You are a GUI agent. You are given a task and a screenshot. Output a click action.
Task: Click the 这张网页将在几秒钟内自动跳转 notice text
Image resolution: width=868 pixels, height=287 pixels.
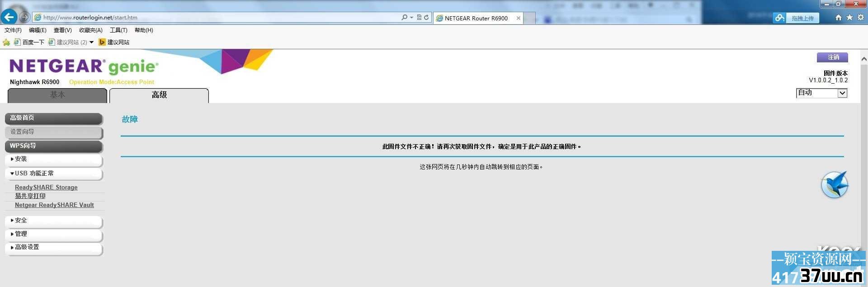pos(481,167)
